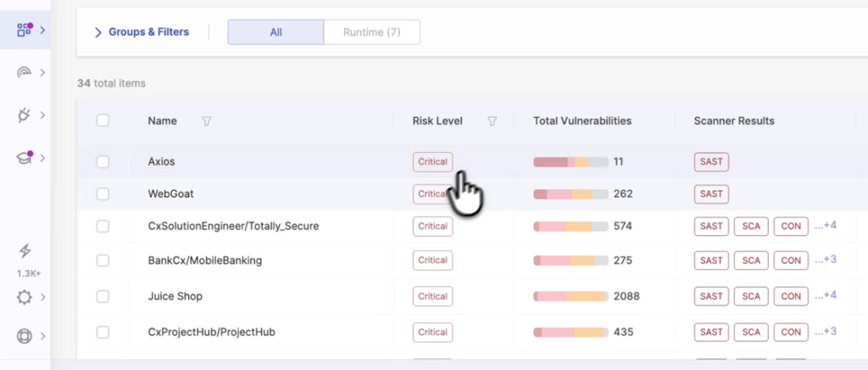
Task: Open the graduation cap training icon
Action: pos(25,158)
